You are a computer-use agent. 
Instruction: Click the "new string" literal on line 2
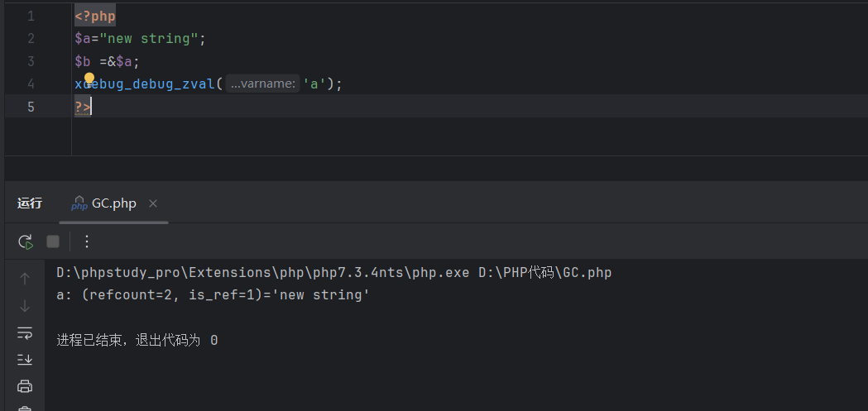(x=149, y=39)
